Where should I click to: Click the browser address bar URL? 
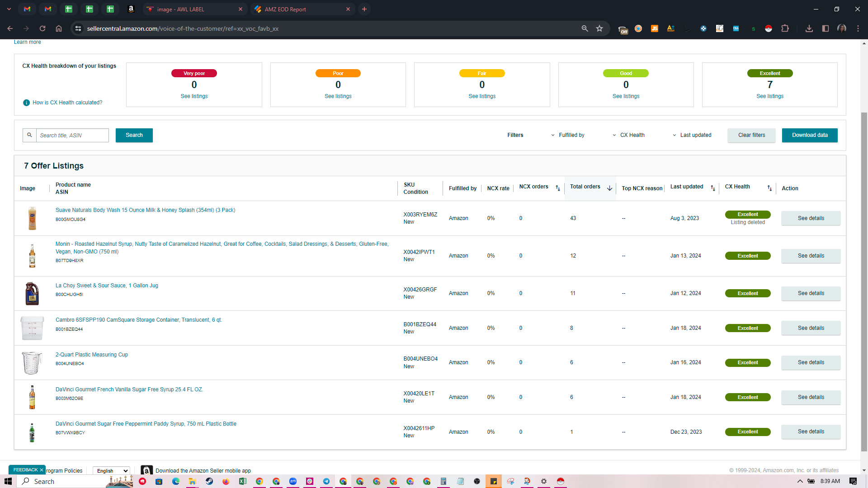(183, 28)
